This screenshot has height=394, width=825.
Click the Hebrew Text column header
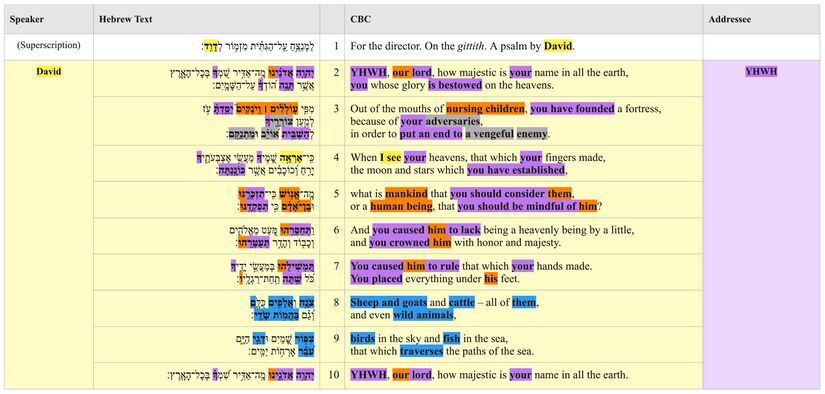206,19
